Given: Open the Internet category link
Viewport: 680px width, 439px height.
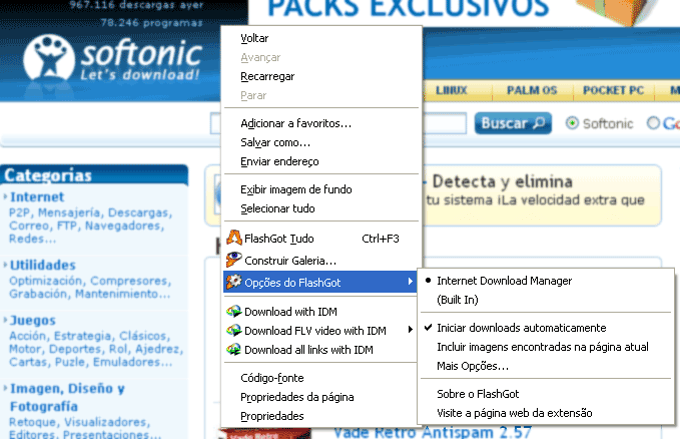Looking at the screenshot, I should (x=37, y=197).
